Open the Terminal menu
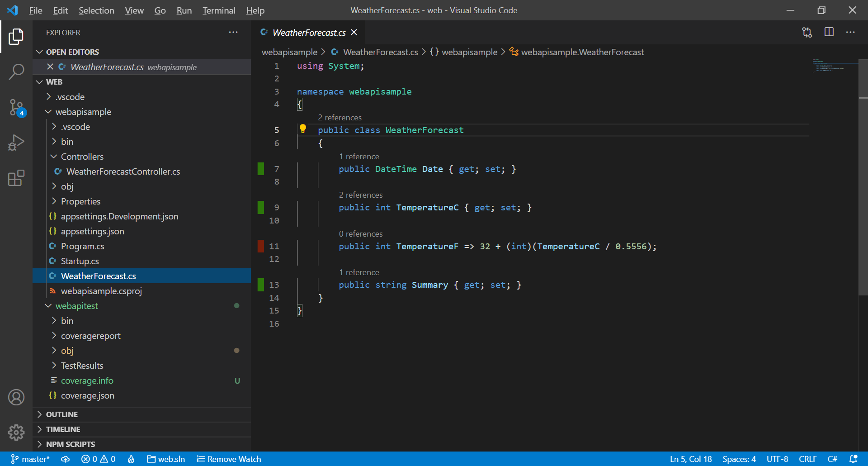This screenshot has width=868, height=466. tap(219, 10)
